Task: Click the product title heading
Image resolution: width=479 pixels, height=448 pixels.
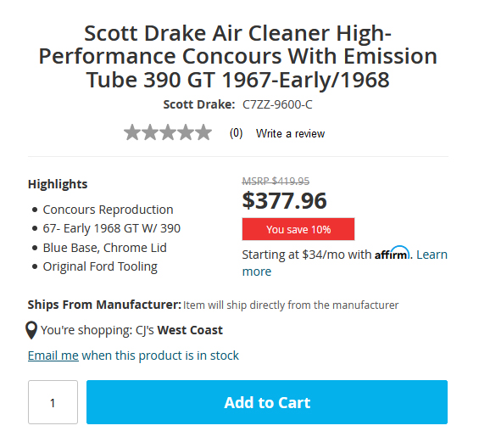Action: [238, 56]
